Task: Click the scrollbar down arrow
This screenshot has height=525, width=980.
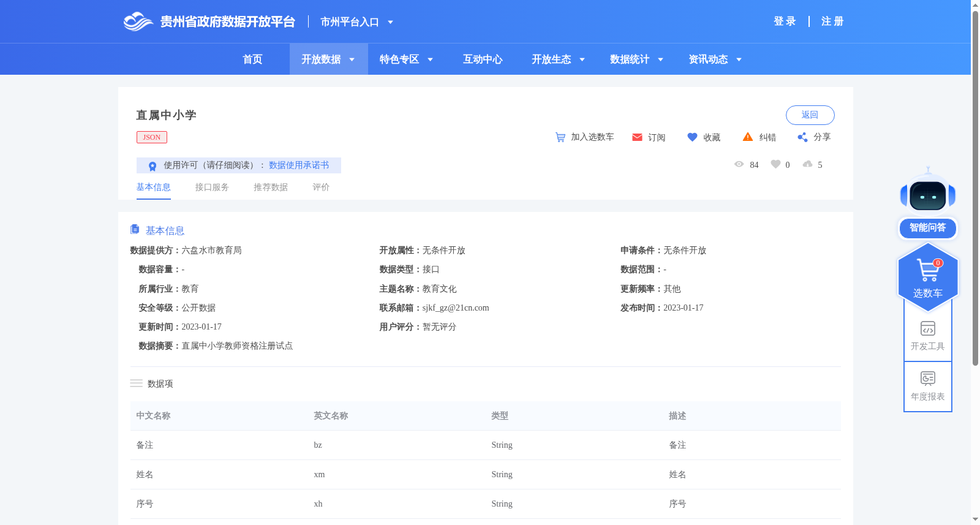Action: pos(975,519)
